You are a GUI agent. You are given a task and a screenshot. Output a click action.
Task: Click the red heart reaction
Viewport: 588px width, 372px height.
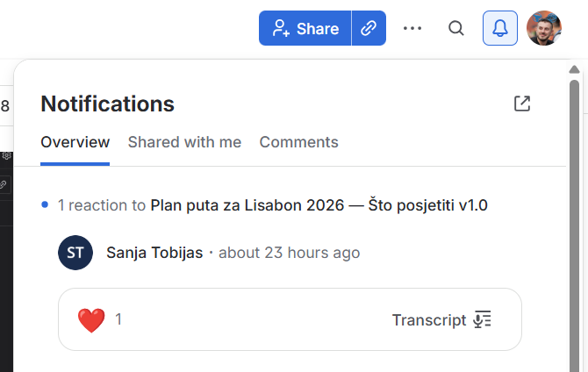[91, 320]
